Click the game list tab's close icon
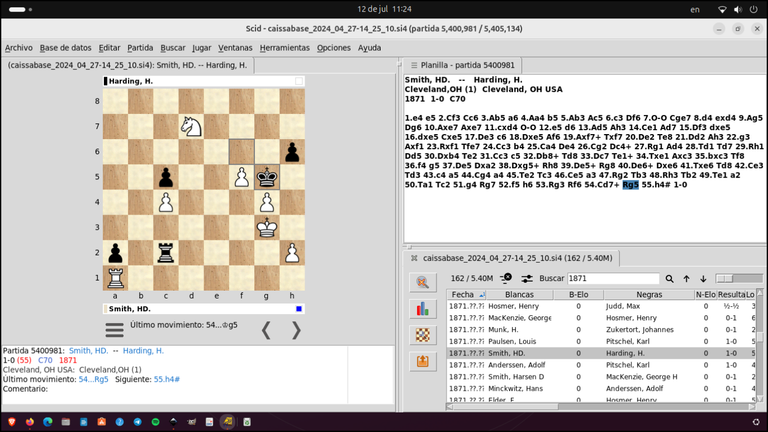The height and width of the screenshot is (432, 768). [414, 258]
